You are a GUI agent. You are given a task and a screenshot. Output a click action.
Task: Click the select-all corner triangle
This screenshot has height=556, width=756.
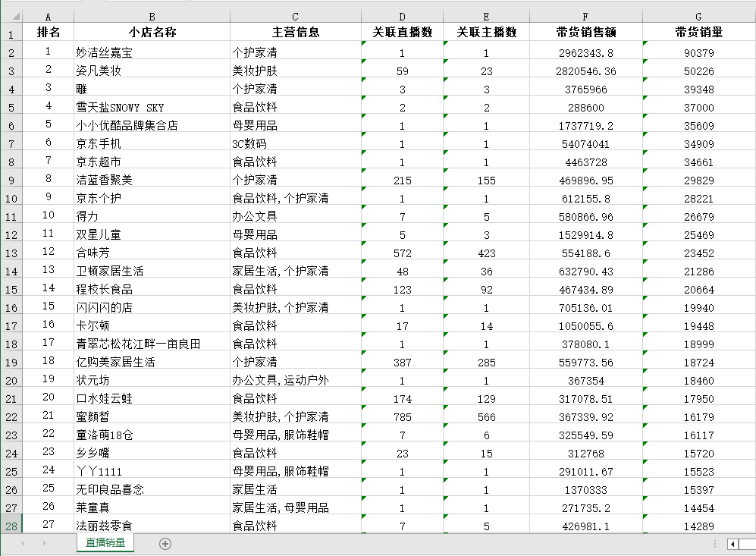[x=16, y=17]
